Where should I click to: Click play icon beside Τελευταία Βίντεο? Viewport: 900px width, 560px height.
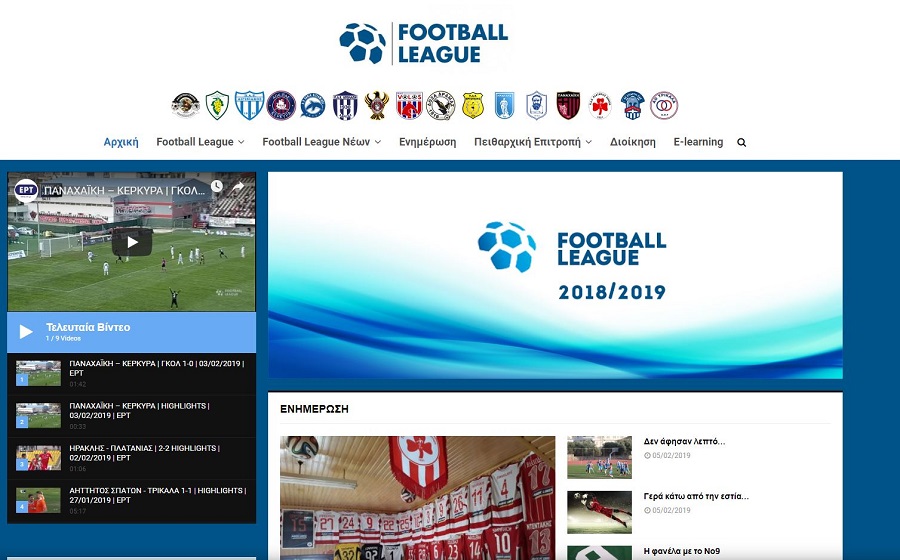[26, 332]
